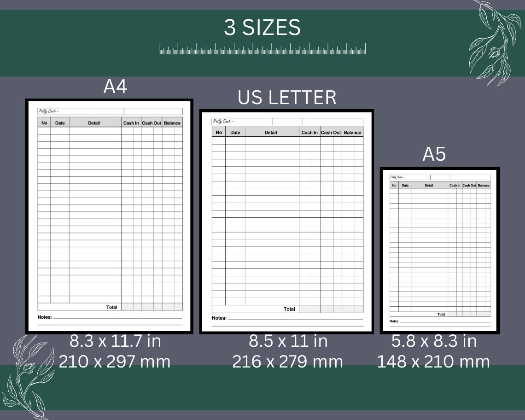The image size is (525, 420).
Task: Click the 'Detail' header on A5 sheet
Action: click(429, 185)
